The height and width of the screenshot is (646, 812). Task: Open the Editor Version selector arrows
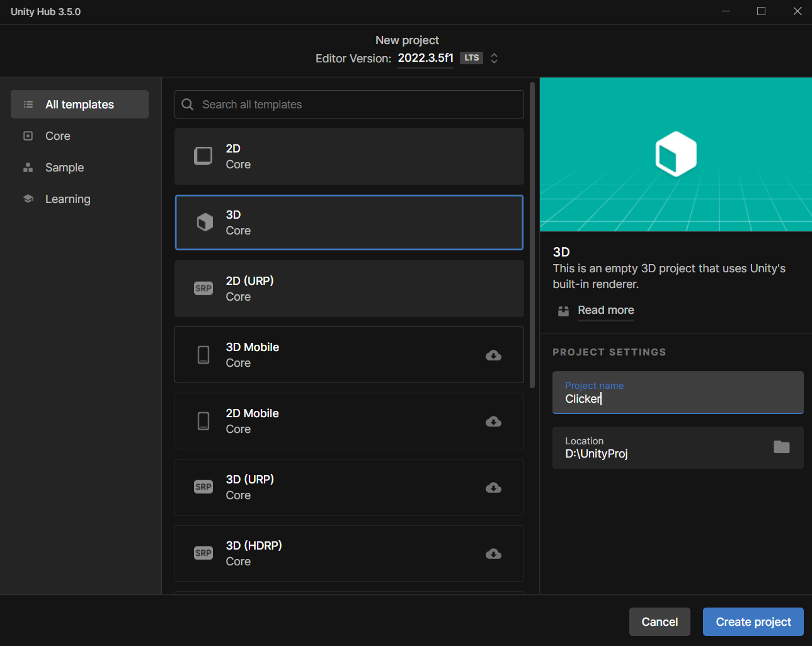click(x=495, y=58)
